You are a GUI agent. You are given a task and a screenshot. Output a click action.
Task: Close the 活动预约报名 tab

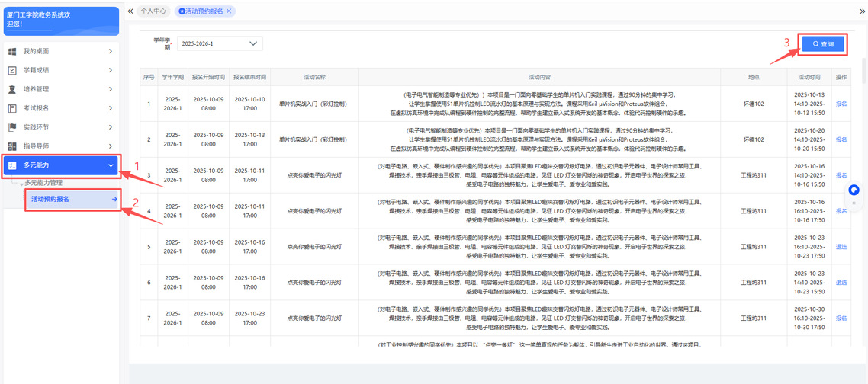coord(229,11)
